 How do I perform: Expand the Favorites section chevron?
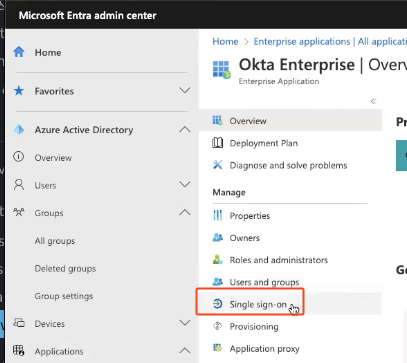185,90
